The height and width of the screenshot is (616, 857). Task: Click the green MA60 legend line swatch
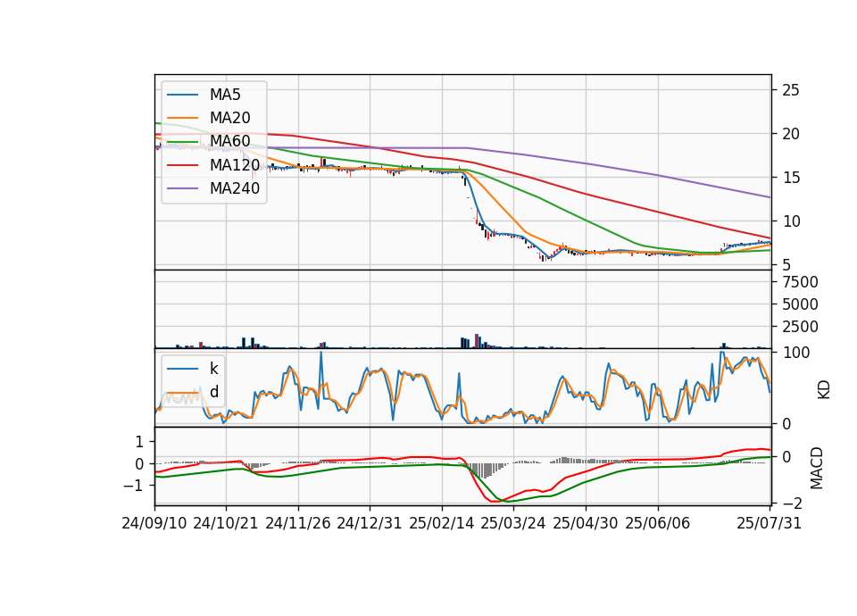click(x=182, y=142)
